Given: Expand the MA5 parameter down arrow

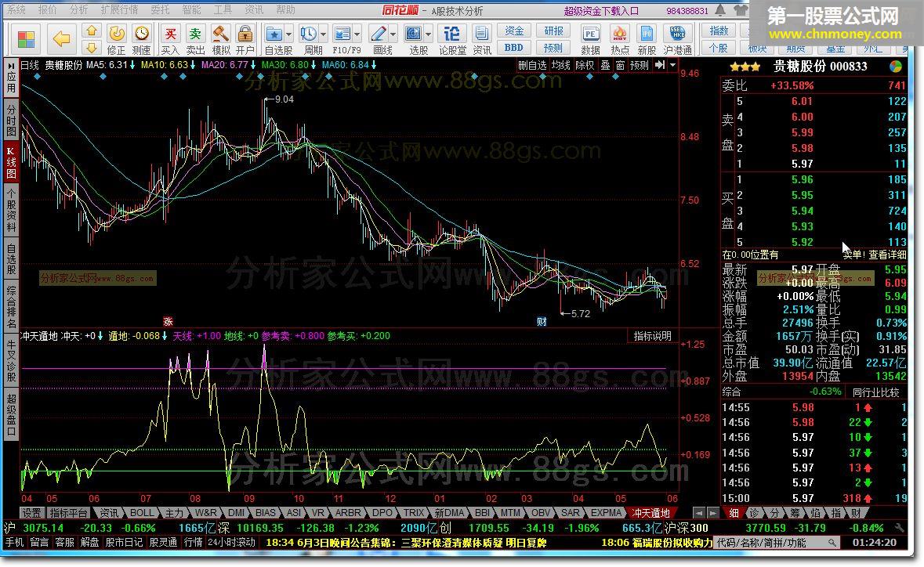Looking at the screenshot, I should [x=132, y=65].
